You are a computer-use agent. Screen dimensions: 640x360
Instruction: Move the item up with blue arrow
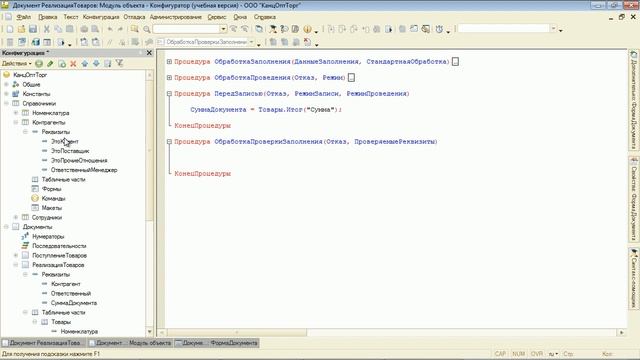[84, 63]
